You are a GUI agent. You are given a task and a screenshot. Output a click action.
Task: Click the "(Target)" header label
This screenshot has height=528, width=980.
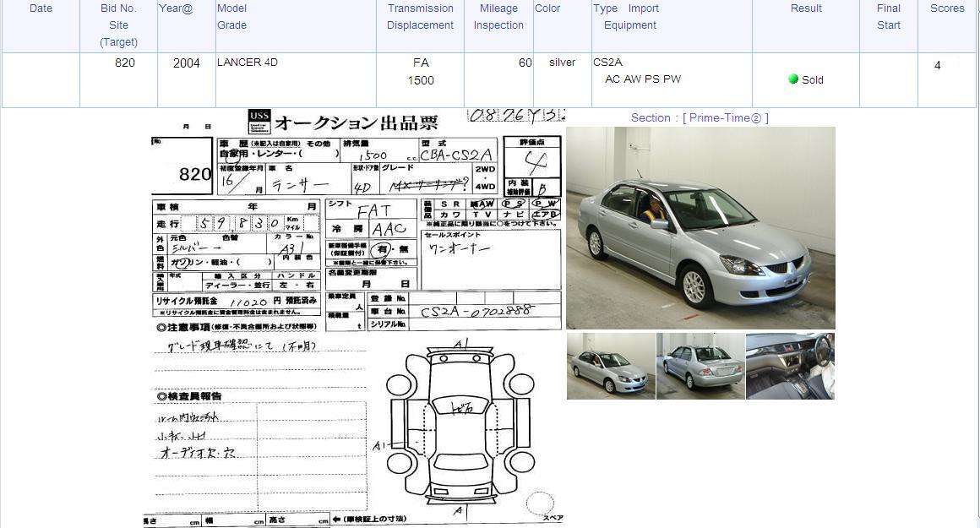pyautogui.click(x=118, y=42)
